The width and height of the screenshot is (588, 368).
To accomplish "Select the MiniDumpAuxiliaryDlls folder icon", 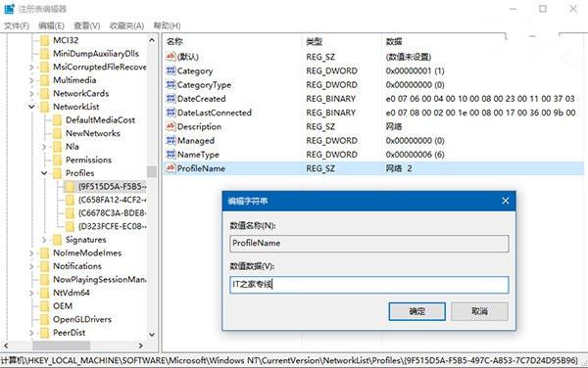I will (45, 54).
